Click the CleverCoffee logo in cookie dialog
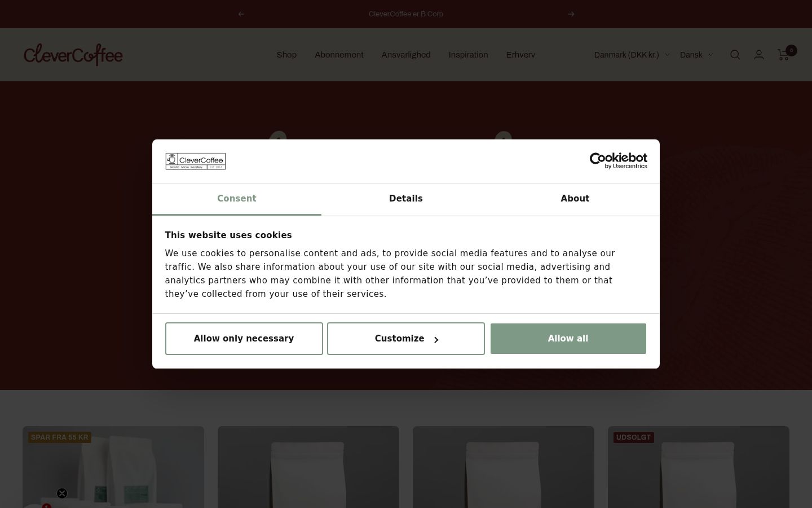 point(196,161)
